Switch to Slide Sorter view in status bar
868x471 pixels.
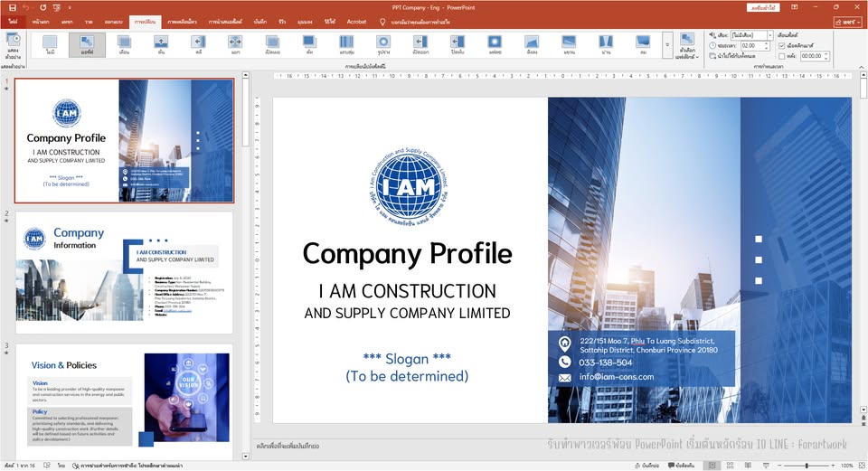(x=731, y=466)
